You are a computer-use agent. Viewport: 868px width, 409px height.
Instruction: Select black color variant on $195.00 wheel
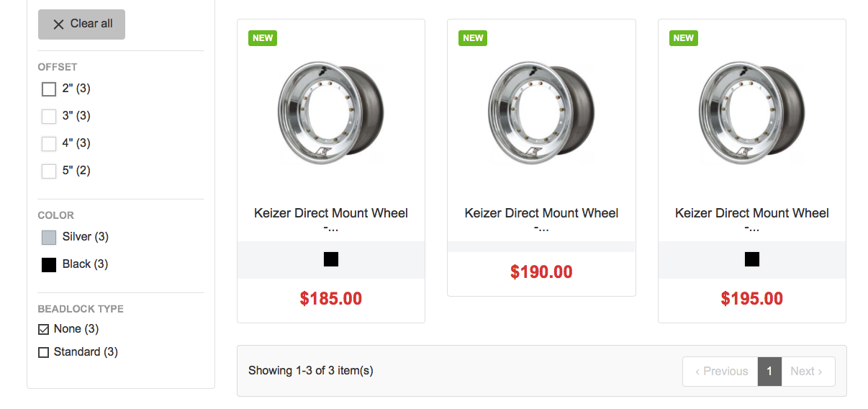coord(752,259)
